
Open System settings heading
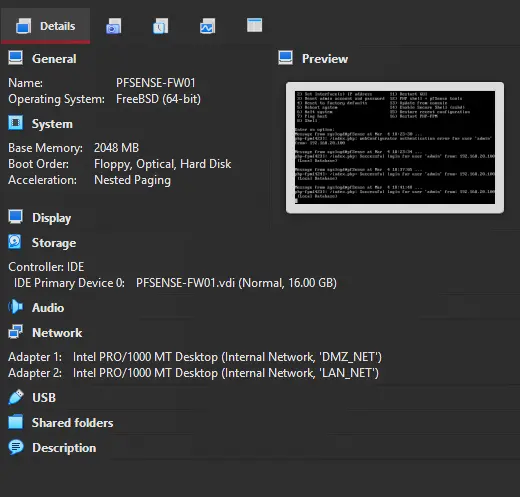52,124
